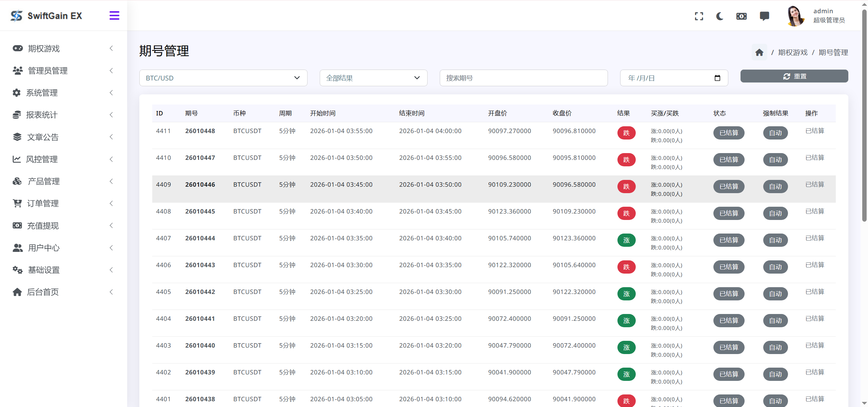The height and width of the screenshot is (407, 868).
Task: Open the cash/payment icon in the header
Action: pyautogui.click(x=741, y=16)
